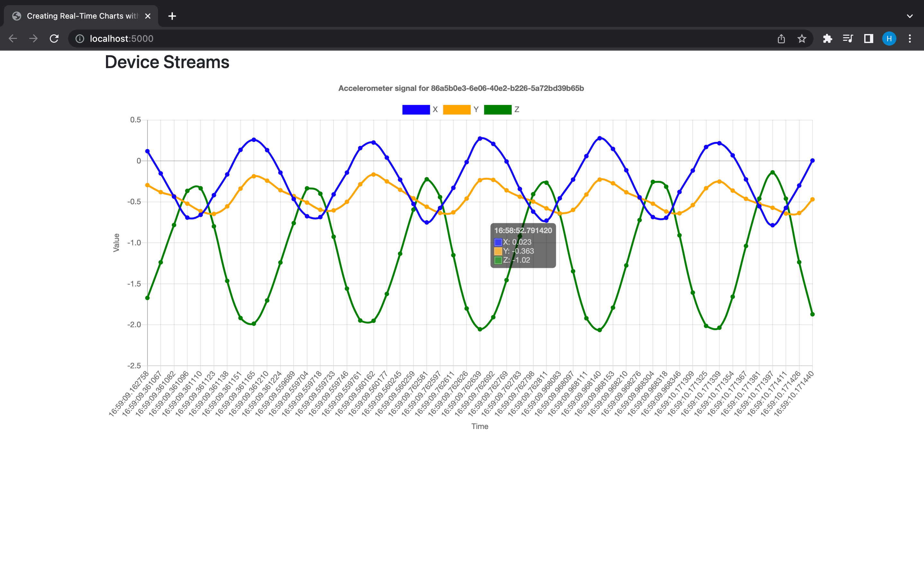Image resolution: width=924 pixels, height=578 pixels.
Task: Open the Extensions puzzle icon
Action: click(x=827, y=39)
